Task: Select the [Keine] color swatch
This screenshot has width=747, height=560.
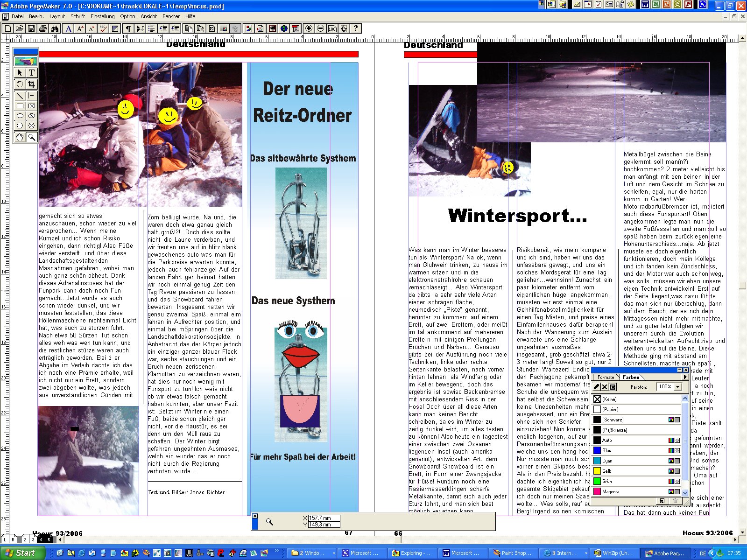Action: click(597, 399)
